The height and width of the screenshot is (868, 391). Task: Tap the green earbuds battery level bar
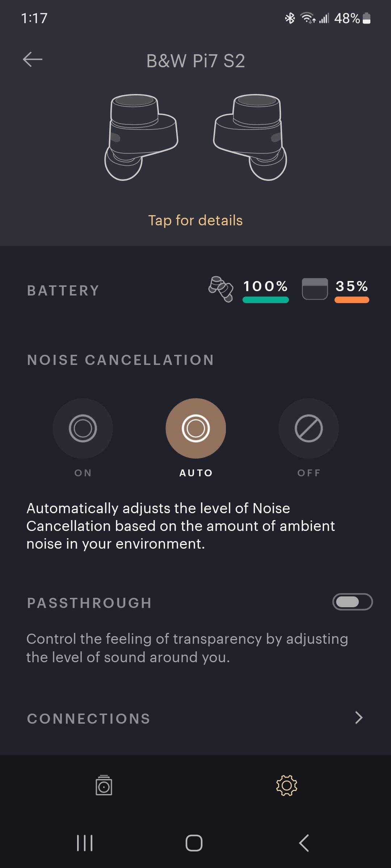pos(265,300)
